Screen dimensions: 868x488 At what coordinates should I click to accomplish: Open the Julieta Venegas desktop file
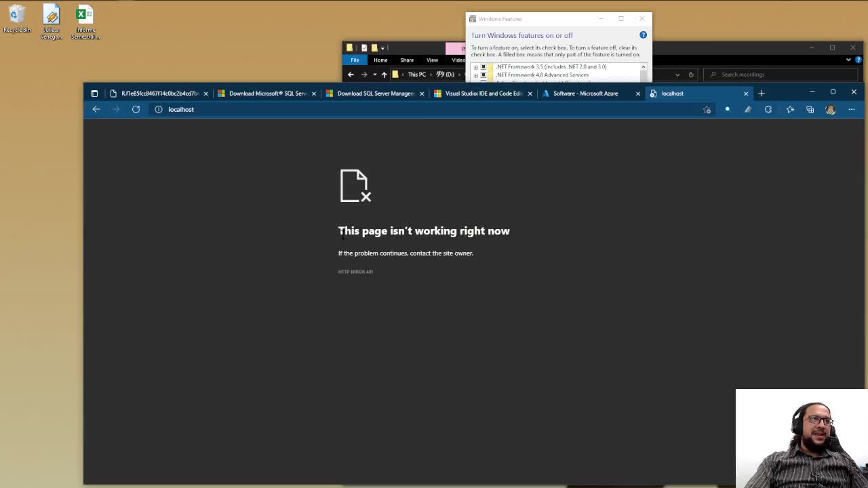click(52, 22)
